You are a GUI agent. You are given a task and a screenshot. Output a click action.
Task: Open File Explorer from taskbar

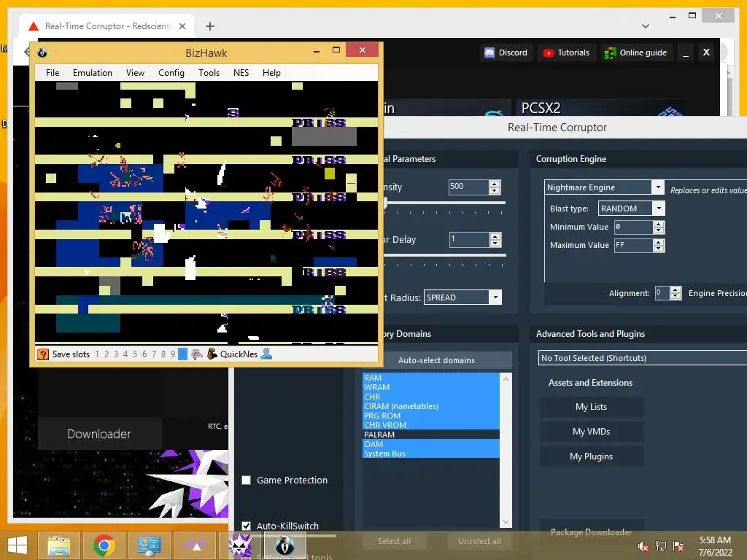point(58,545)
